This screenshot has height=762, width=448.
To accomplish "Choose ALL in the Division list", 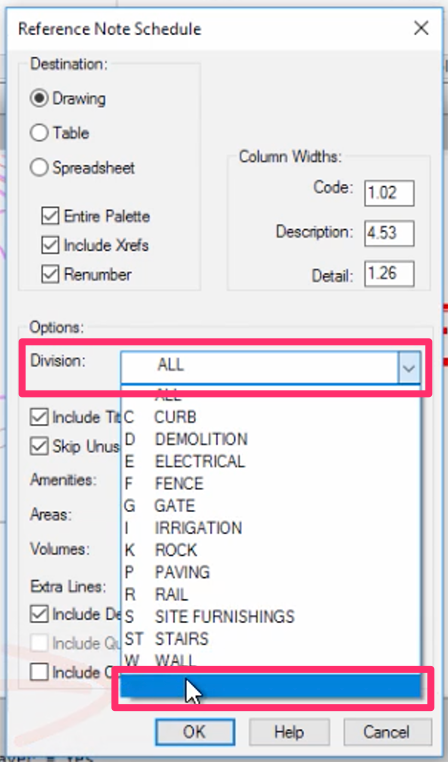I will pos(270,395).
